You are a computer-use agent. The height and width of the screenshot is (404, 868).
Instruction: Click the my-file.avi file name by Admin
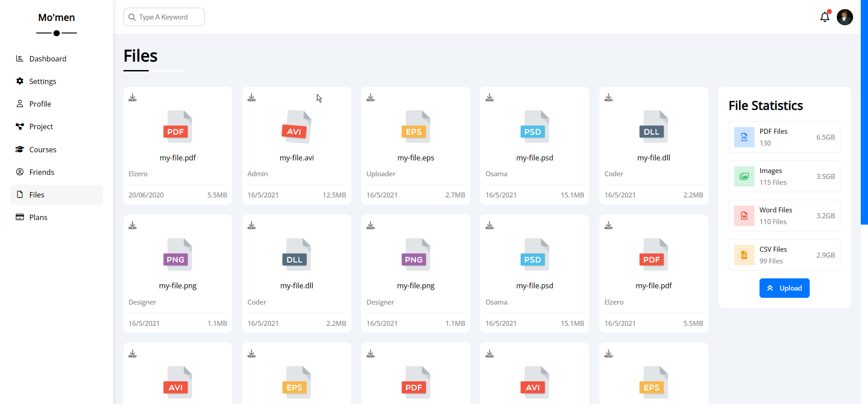[297, 158]
